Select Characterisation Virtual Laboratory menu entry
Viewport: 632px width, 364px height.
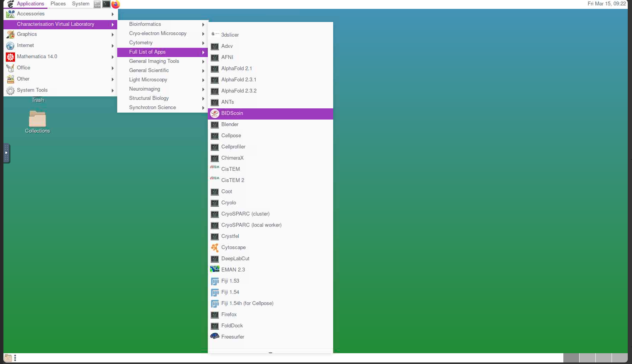coord(60,24)
